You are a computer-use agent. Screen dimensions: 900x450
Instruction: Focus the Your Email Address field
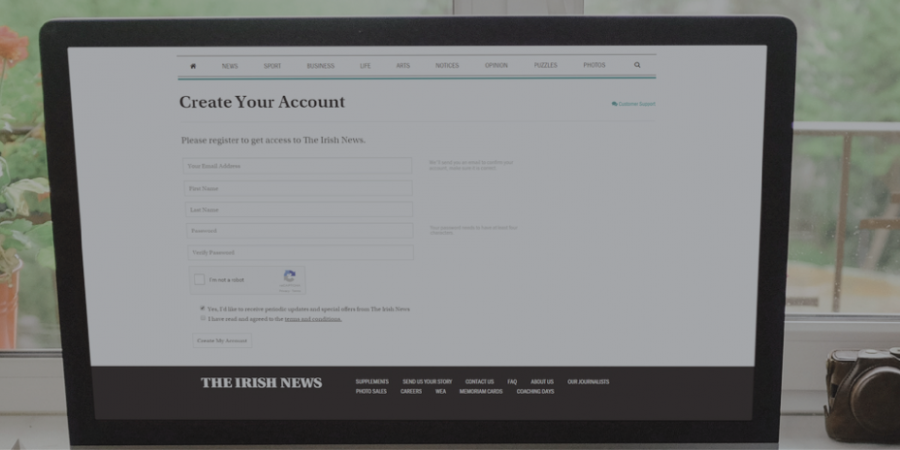click(297, 166)
